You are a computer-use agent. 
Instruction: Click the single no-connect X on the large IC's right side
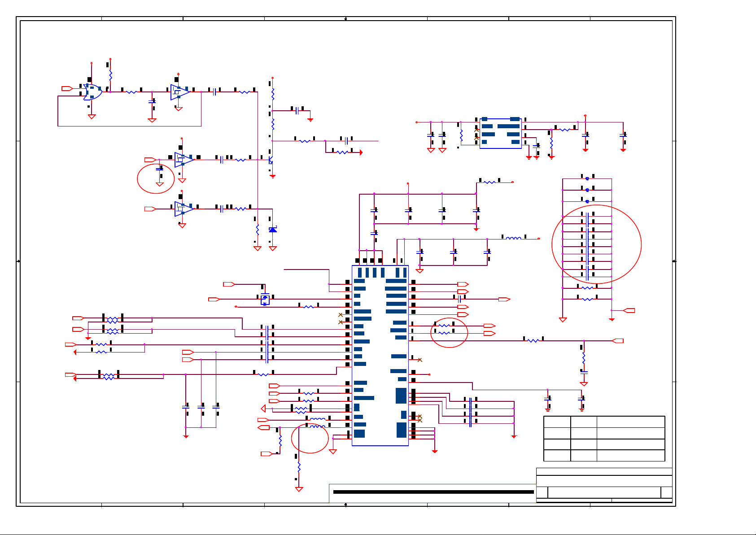pyautogui.click(x=420, y=360)
